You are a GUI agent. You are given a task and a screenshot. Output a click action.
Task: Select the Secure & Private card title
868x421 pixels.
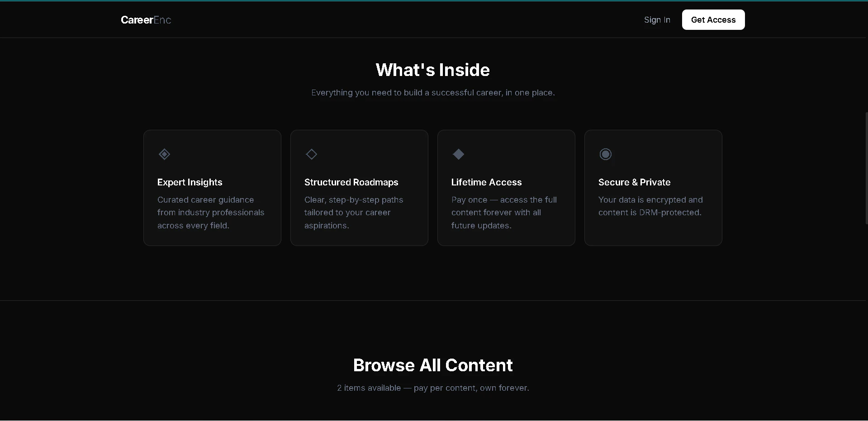[x=634, y=182]
